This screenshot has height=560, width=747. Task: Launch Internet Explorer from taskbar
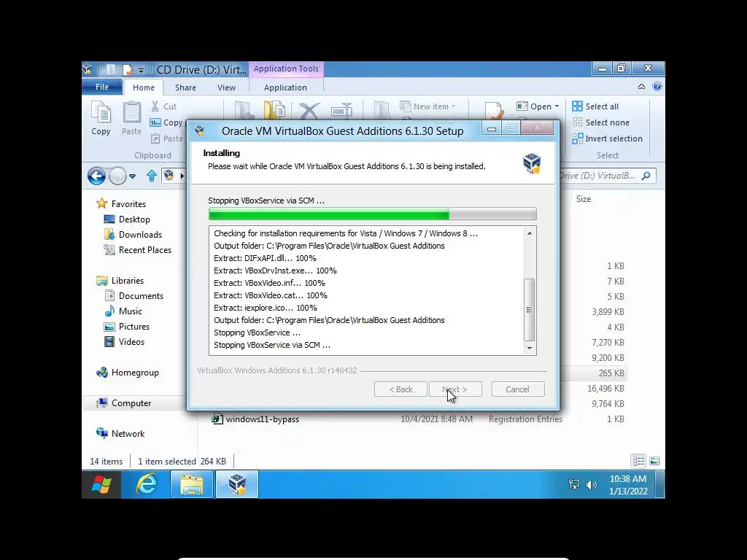pyautogui.click(x=146, y=485)
